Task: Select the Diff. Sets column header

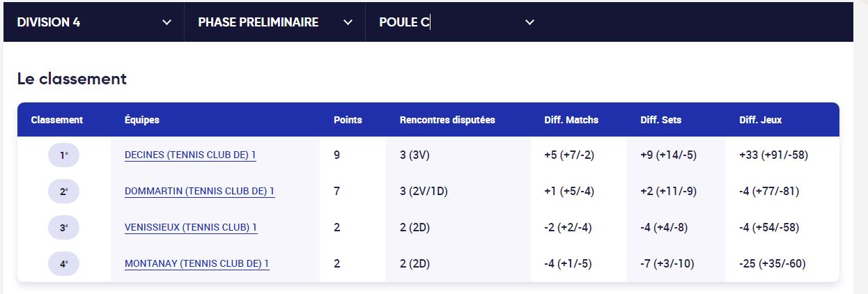Action: [x=661, y=120]
